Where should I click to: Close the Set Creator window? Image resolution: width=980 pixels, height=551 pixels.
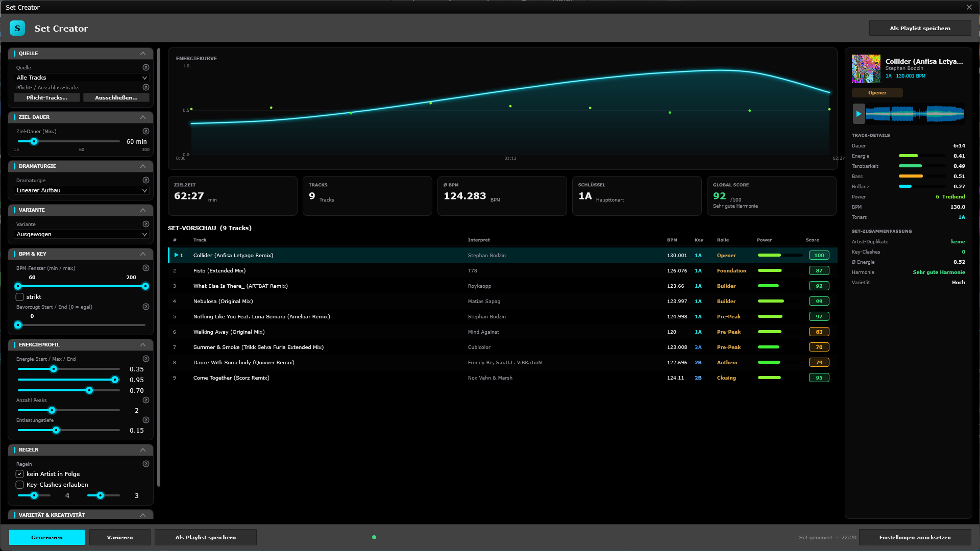969,7
